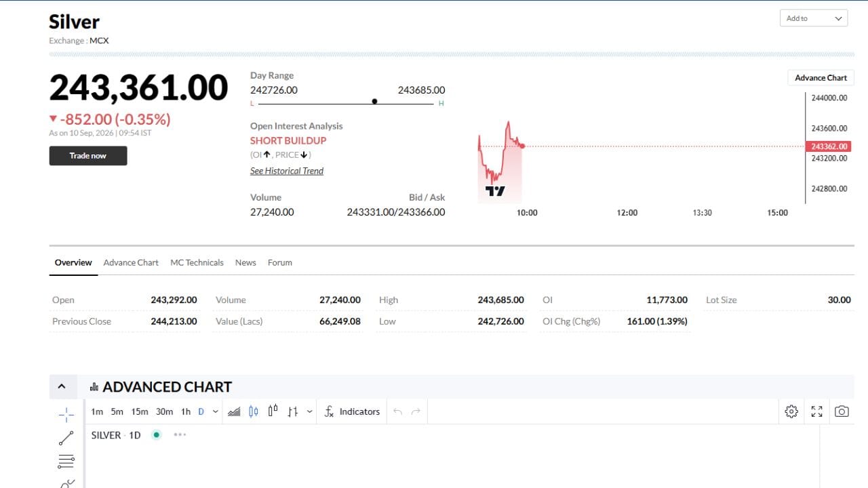Click the Lot Size value 30.00

pyautogui.click(x=840, y=300)
